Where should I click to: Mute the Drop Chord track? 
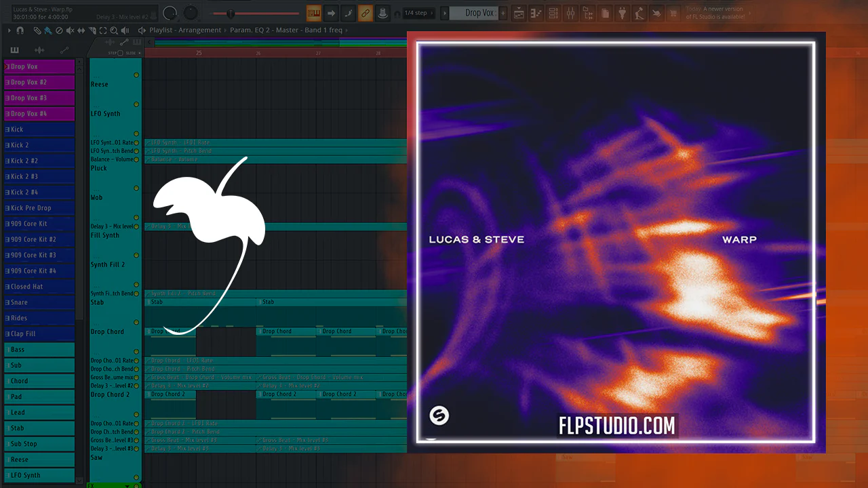[136, 352]
